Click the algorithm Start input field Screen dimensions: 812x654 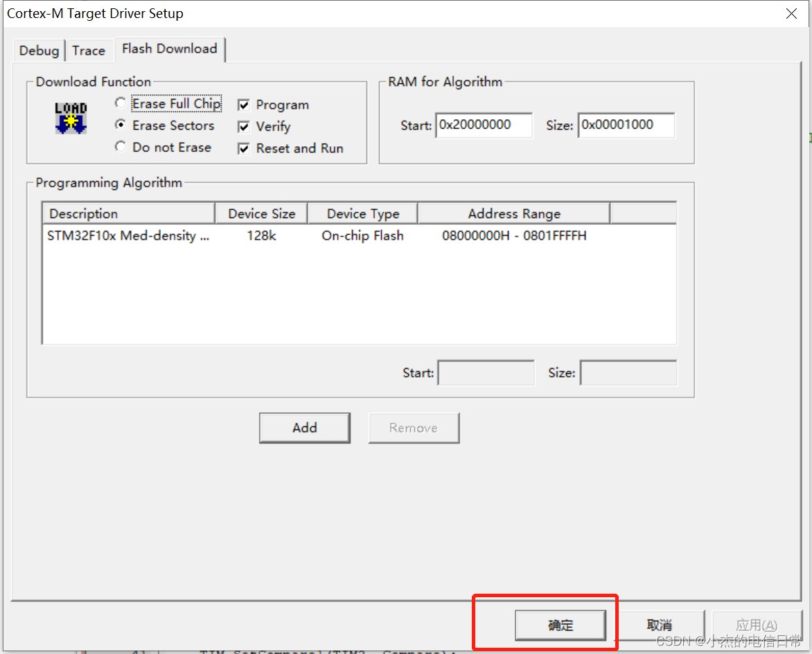pos(486,372)
